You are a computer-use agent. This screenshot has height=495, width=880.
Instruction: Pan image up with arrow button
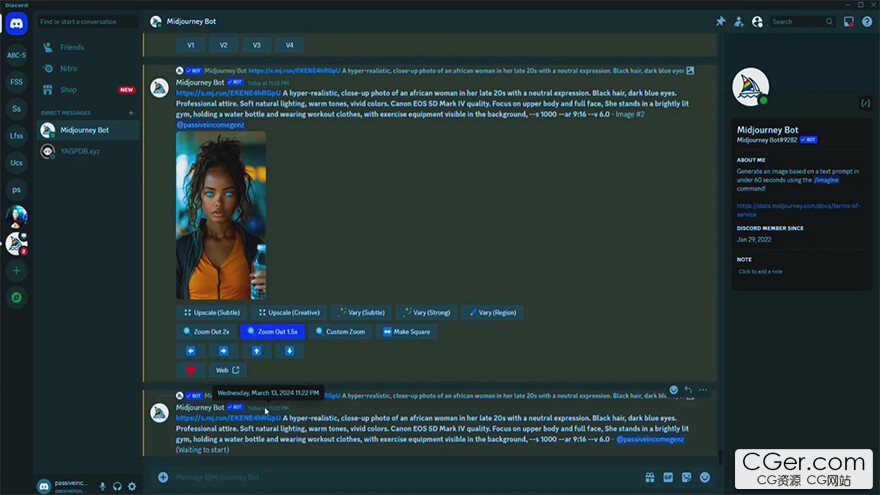pyautogui.click(x=256, y=351)
